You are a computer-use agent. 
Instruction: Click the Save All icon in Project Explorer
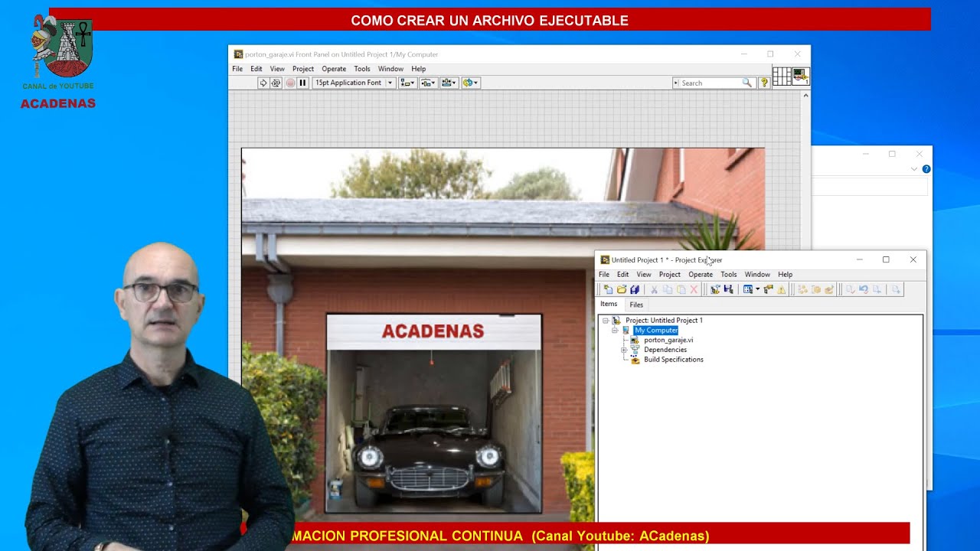(635, 289)
